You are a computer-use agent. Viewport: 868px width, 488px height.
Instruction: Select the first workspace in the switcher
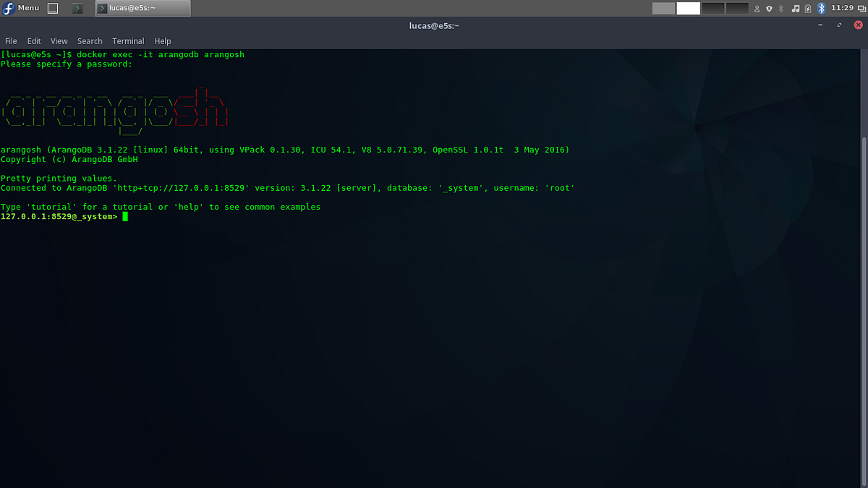point(664,8)
